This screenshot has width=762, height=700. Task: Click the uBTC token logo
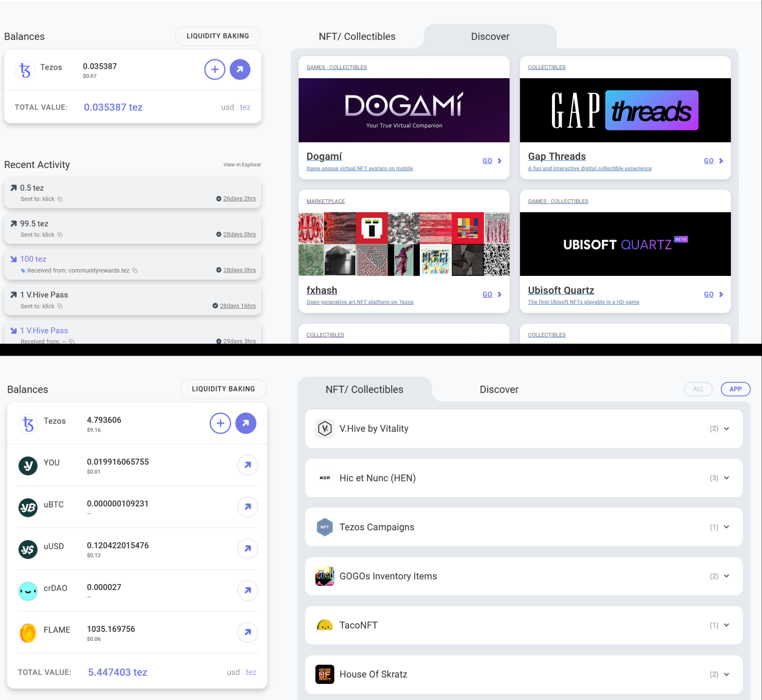click(28, 507)
